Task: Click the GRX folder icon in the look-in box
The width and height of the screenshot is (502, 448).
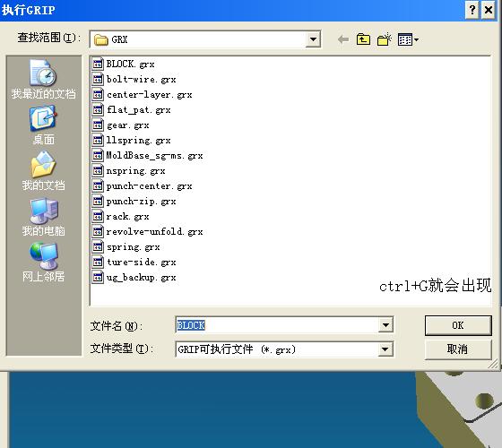Action: point(100,39)
